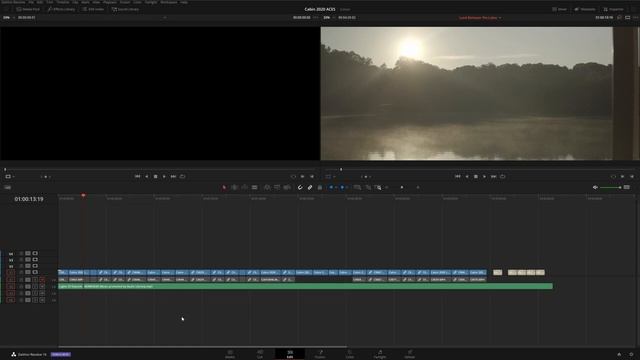Open the Timeline menu

(63, 2)
